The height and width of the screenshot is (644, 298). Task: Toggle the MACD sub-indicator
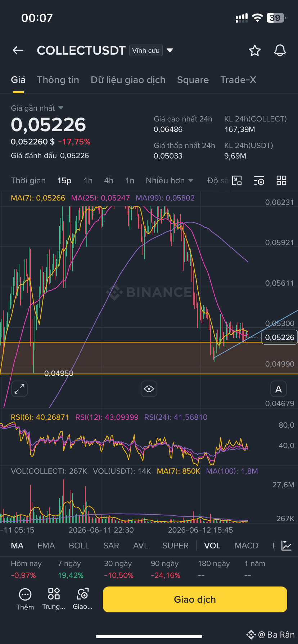tap(247, 546)
